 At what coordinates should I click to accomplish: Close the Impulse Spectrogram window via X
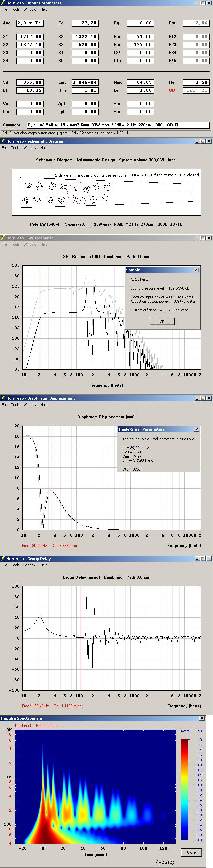[202, 718]
